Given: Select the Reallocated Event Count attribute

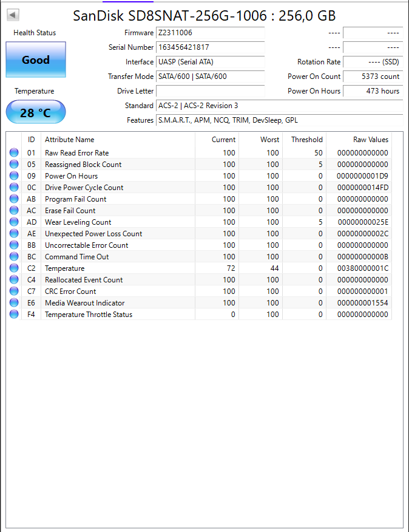Looking at the screenshot, I should coord(84,280).
